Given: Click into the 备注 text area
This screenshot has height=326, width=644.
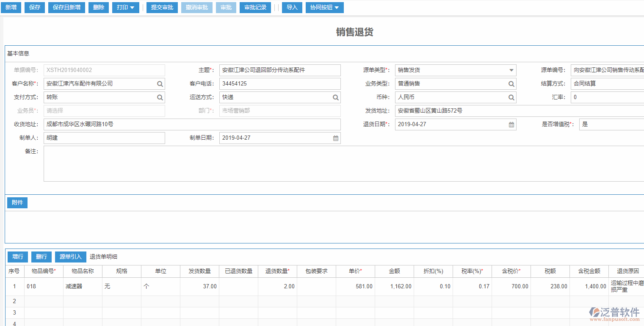Looking at the screenshot, I should click(343, 164).
